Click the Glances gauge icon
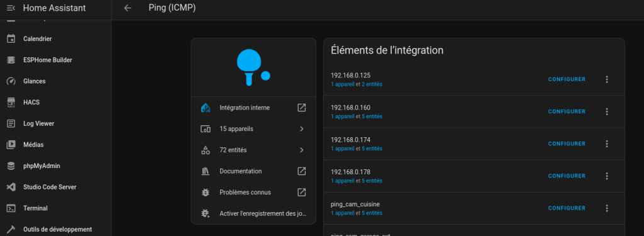Screen dimensions: 644x236 click(11, 81)
